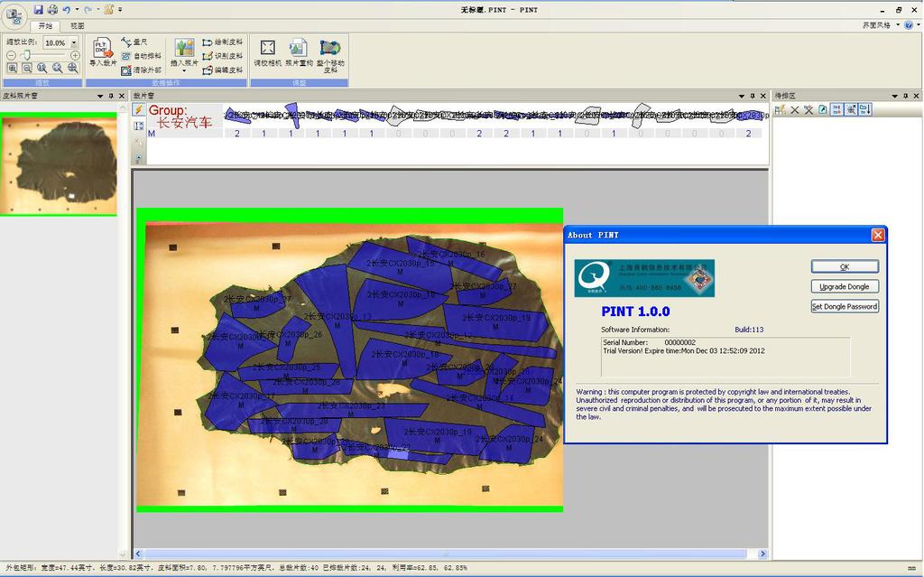Image resolution: width=924 pixels, height=577 pixels.
Task: Toggle auto-hide pin of waiting area panel
Action: click(x=906, y=96)
